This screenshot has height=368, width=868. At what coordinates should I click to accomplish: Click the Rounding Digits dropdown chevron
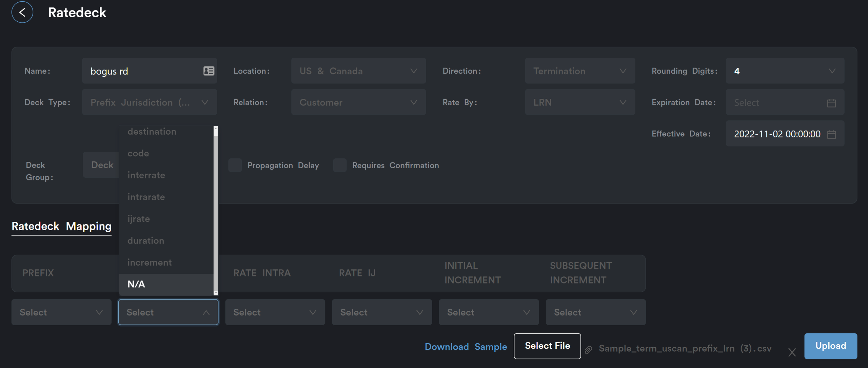[832, 71]
